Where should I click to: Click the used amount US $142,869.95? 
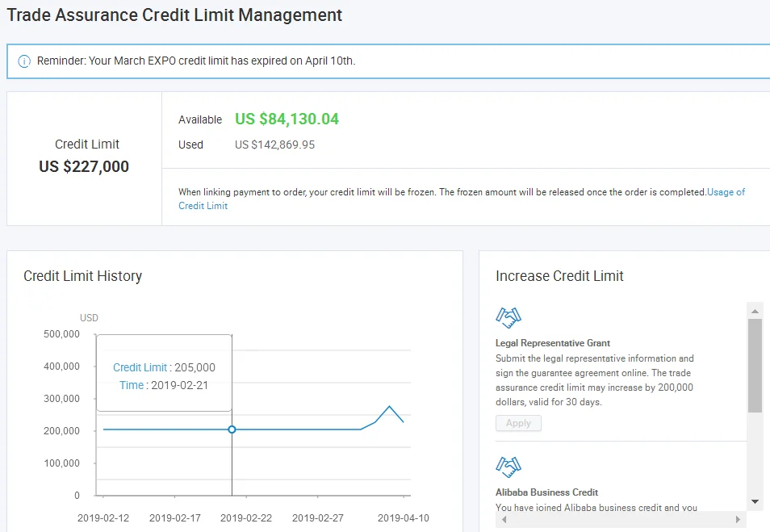[274, 145]
